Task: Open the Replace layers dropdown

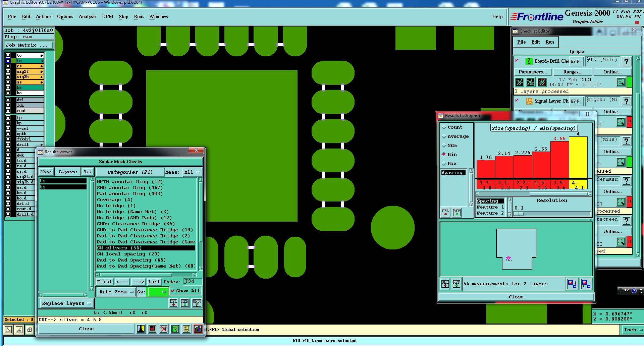Action: (66, 303)
